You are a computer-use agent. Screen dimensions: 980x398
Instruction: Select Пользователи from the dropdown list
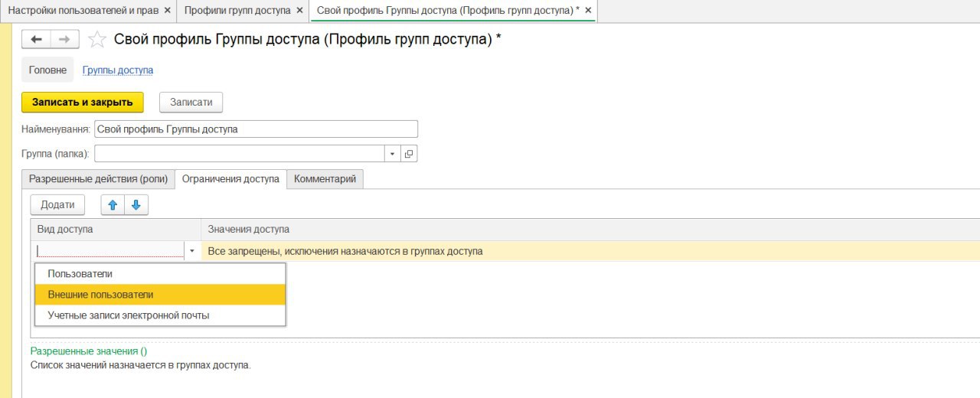160,274
